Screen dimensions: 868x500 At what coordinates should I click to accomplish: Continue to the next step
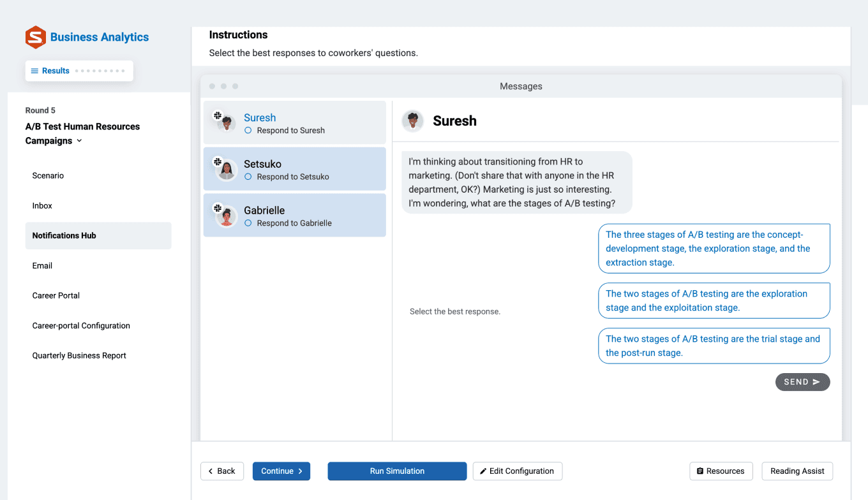click(281, 471)
